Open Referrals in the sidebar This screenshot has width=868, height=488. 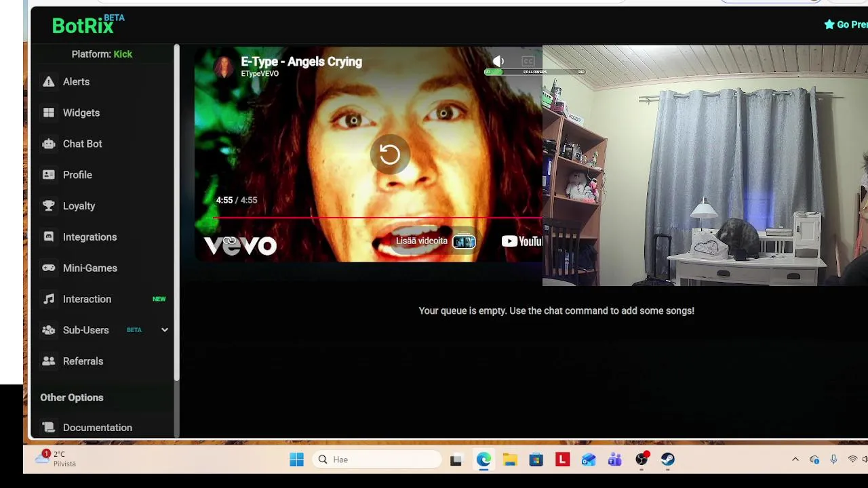tap(83, 361)
